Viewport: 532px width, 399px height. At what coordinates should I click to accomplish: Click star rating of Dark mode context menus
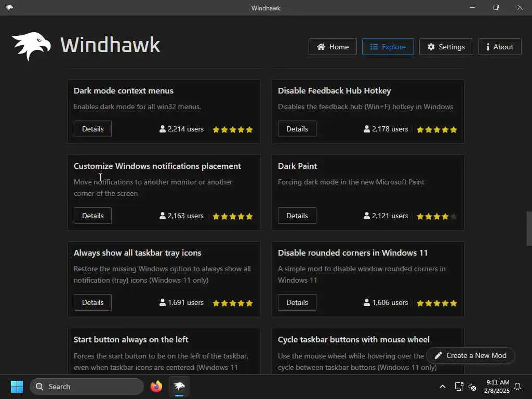(233, 129)
